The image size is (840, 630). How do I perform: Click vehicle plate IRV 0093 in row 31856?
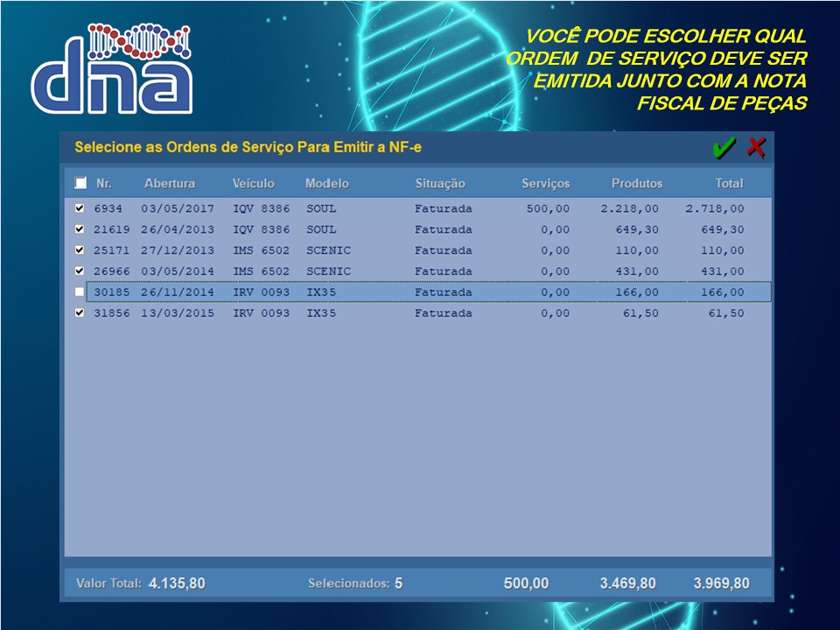pos(262,313)
